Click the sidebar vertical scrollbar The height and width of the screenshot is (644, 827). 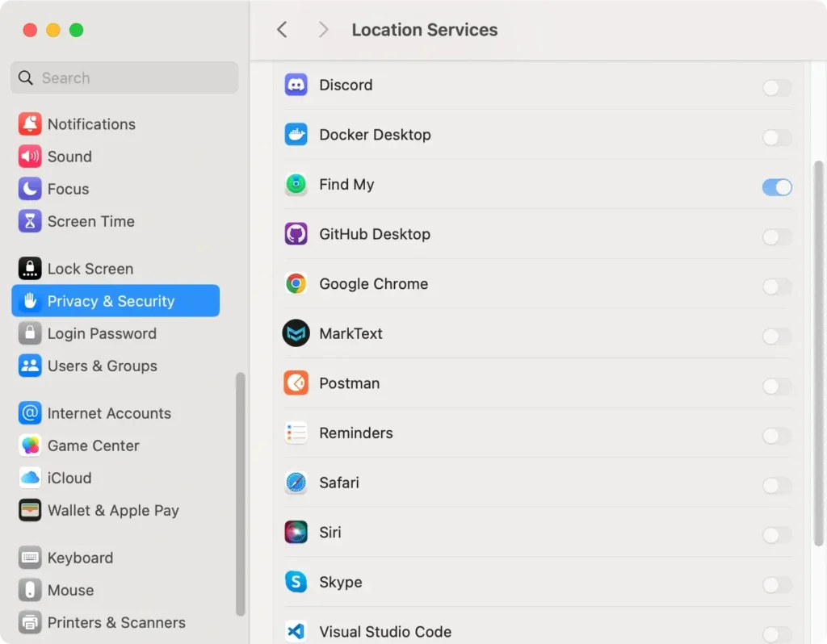click(241, 495)
